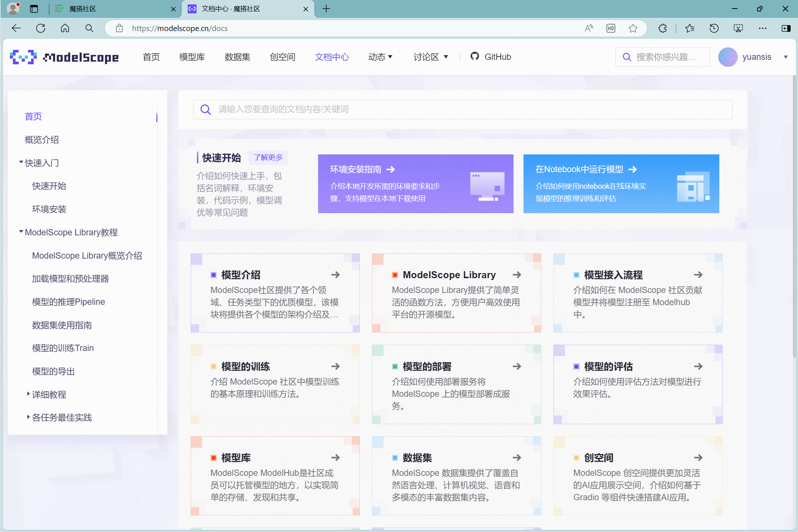Toggle the browser sidebar icon
Image resolution: width=798 pixels, height=532 pixels.
click(786, 28)
